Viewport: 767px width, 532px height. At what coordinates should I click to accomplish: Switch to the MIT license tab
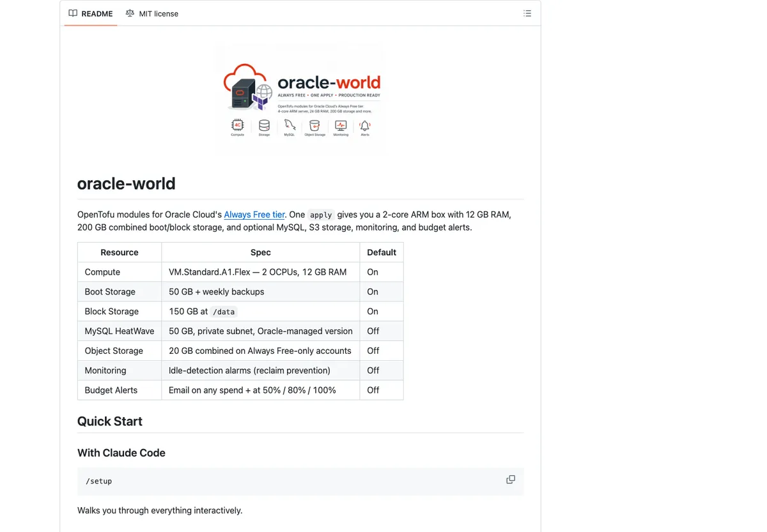coord(152,13)
